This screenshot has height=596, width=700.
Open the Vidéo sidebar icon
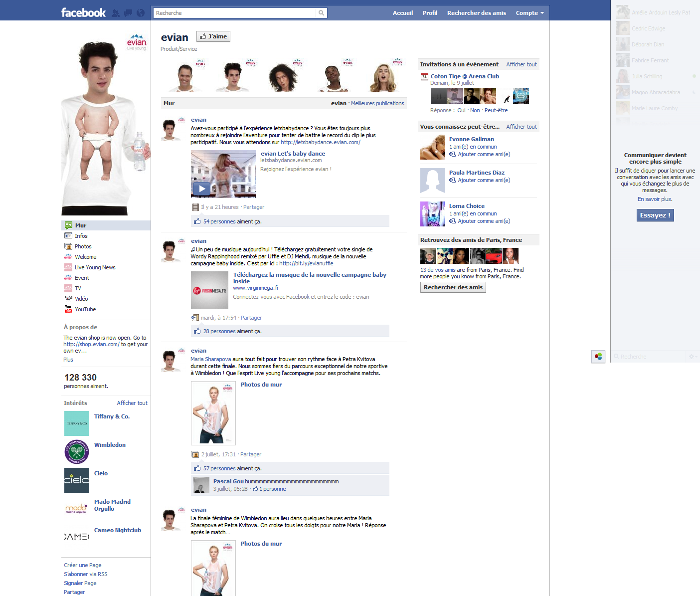click(68, 299)
